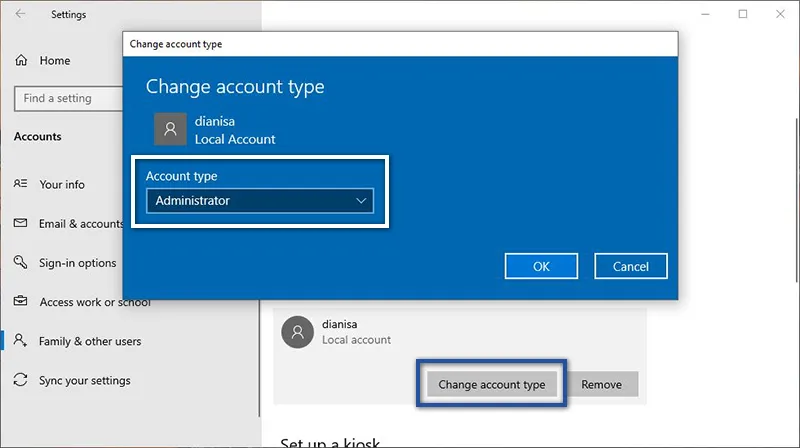Click dianisa avatar in the dialog
Image resolution: width=800 pixels, height=448 pixels.
tap(170, 129)
